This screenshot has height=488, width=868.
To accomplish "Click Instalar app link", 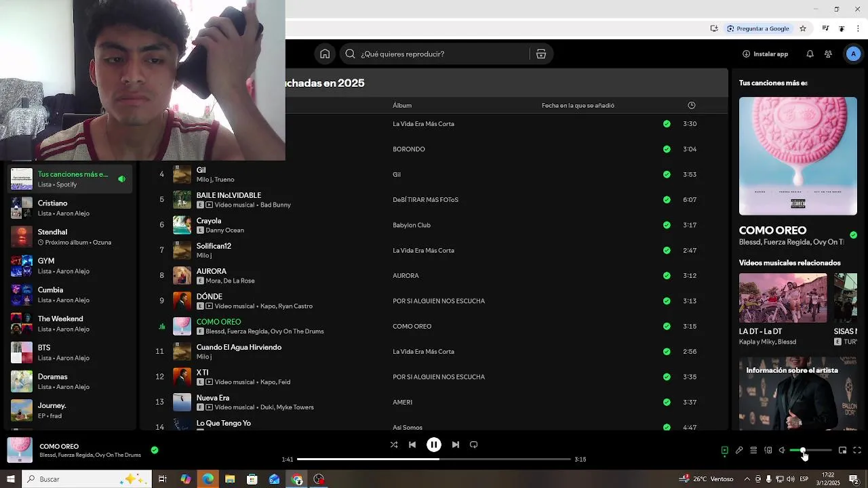I will pos(765,54).
